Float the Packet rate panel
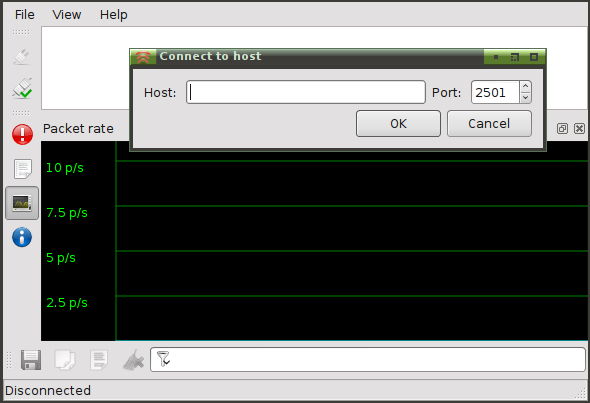The image size is (590, 403). (x=562, y=129)
